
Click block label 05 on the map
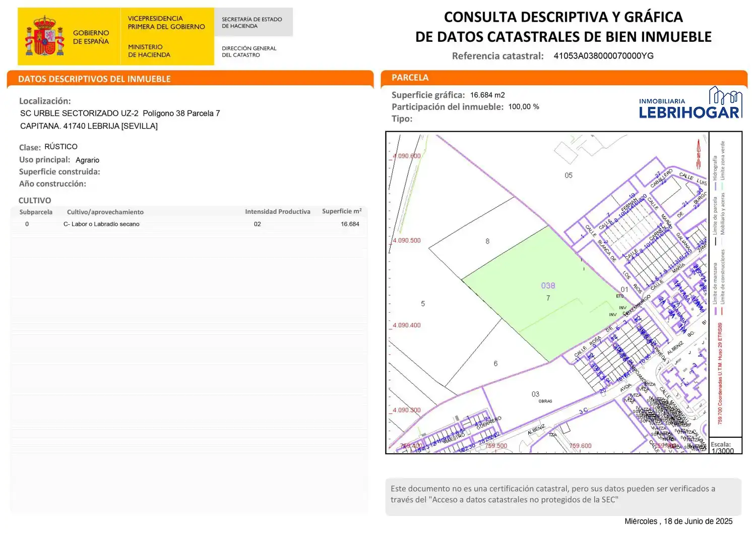569,175
